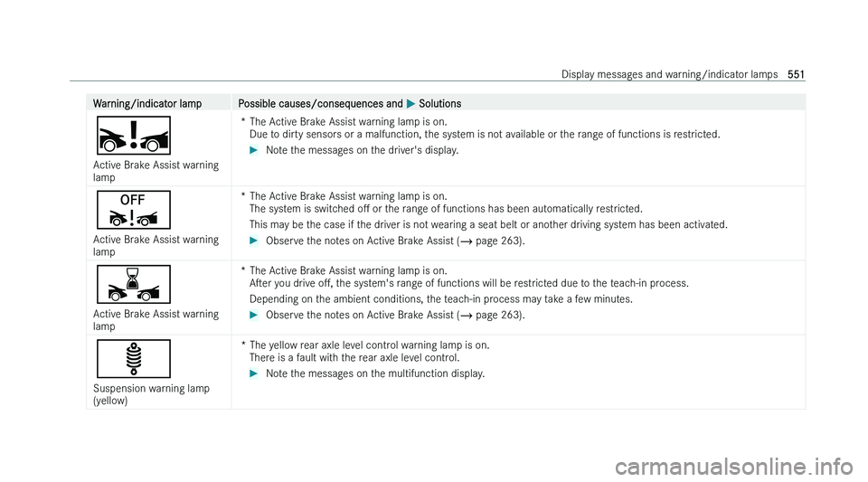Click the Warning/indicator lamp column header

[147, 103]
